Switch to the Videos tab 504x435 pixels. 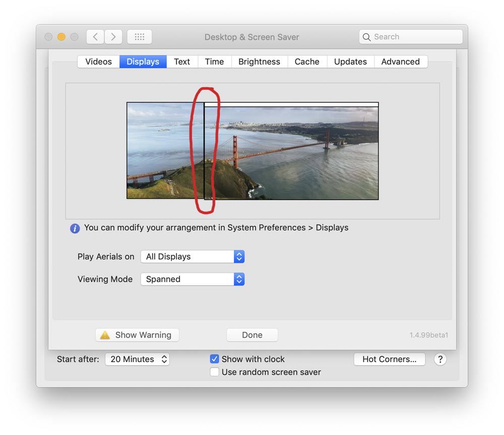(x=98, y=61)
